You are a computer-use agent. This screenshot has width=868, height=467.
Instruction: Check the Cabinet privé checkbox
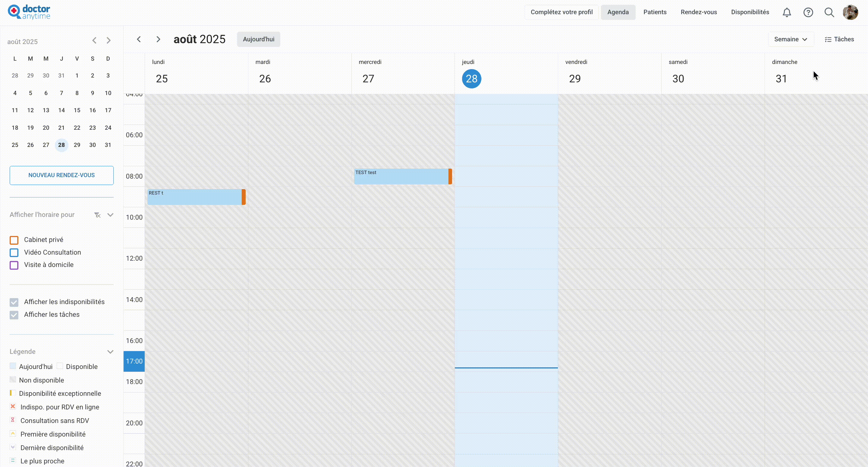point(14,240)
